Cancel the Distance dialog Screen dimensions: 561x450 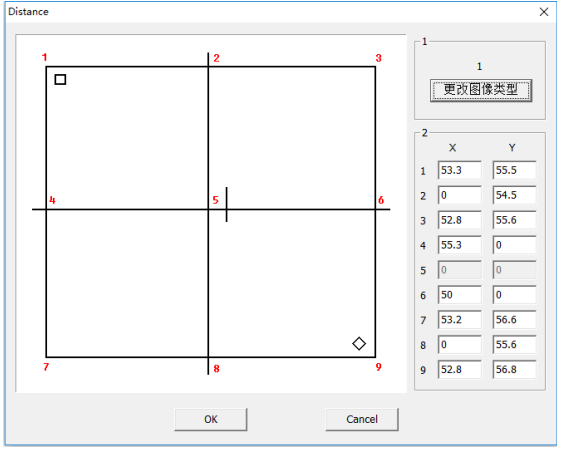[x=362, y=419]
